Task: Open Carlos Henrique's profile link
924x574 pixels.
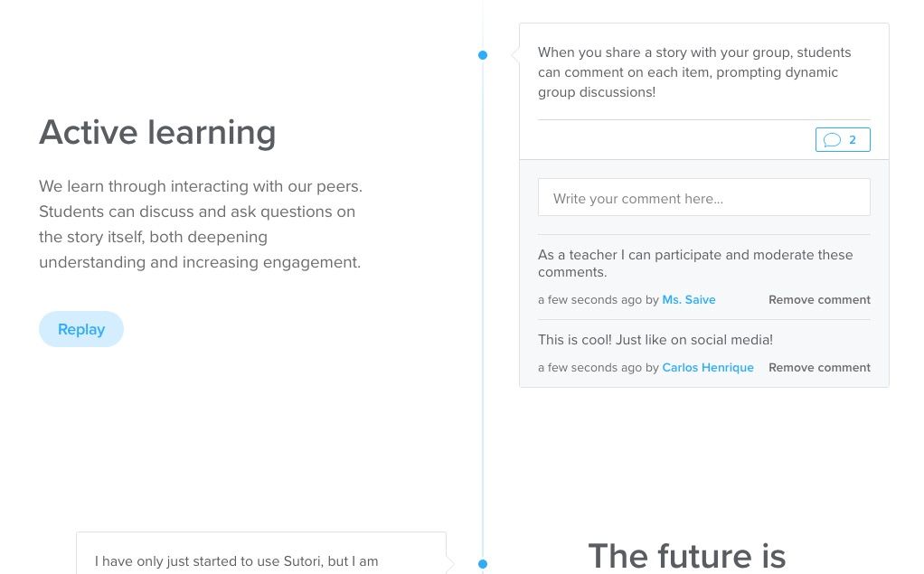Action: (x=708, y=367)
